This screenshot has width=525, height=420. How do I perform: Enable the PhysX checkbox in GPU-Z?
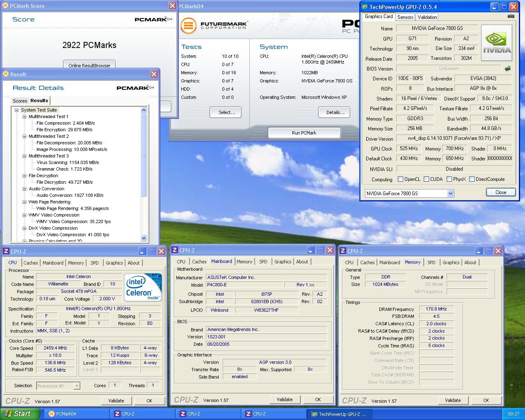tap(450, 179)
